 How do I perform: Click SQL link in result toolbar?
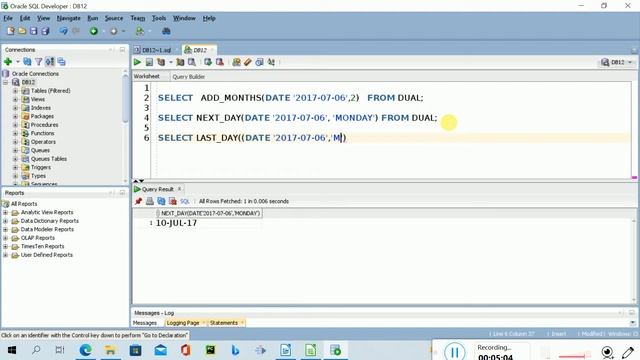[185, 201]
